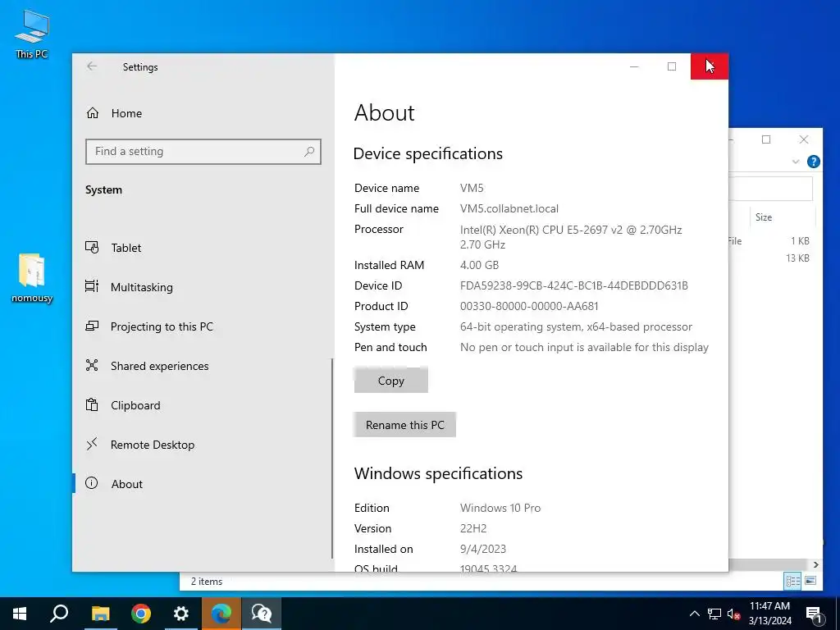The height and width of the screenshot is (630, 840).
Task: Click Explorer window help question-mark icon
Action: coord(813,162)
